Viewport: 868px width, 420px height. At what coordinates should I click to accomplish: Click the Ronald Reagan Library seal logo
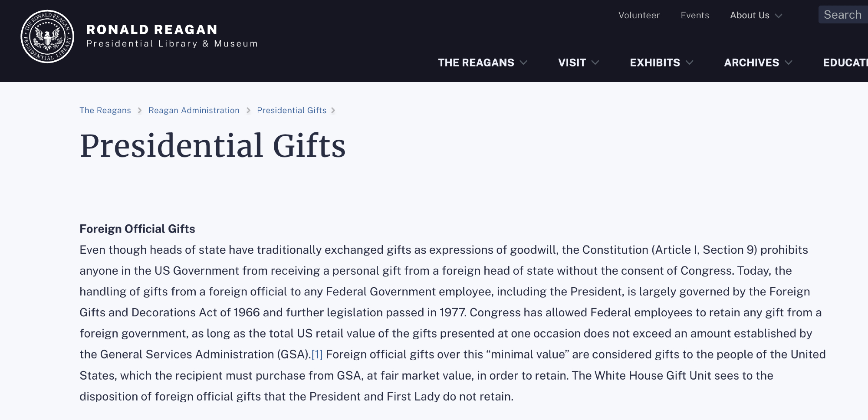coord(47,36)
